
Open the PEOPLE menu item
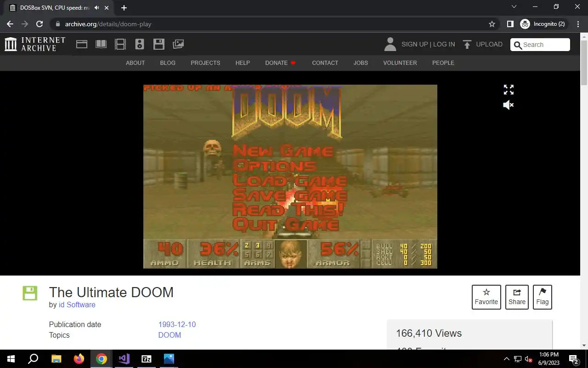pyautogui.click(x=443, y=63)
